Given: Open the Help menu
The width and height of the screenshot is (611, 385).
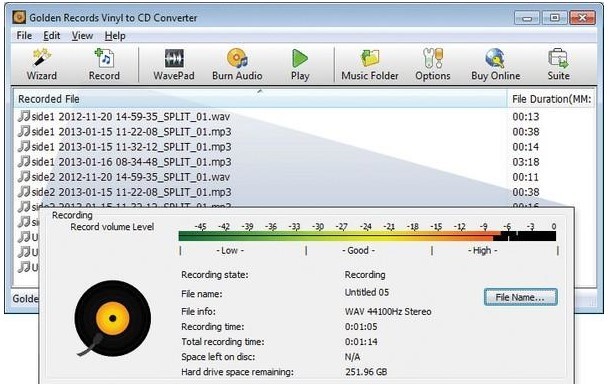Looking at the screenshot, I should (x=115, y=36).
